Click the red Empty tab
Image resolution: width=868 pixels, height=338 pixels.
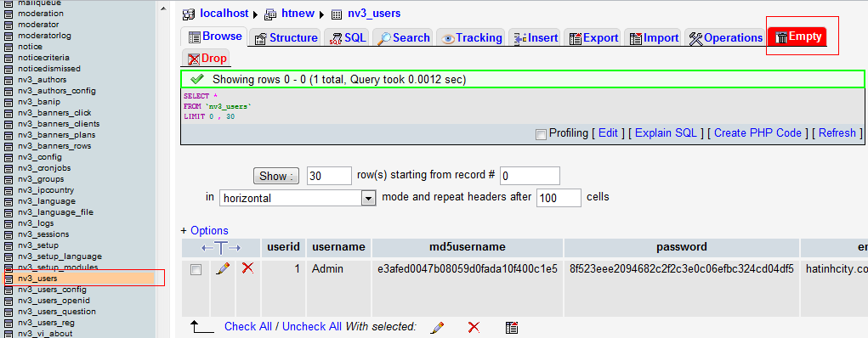[x=797, y=37]
